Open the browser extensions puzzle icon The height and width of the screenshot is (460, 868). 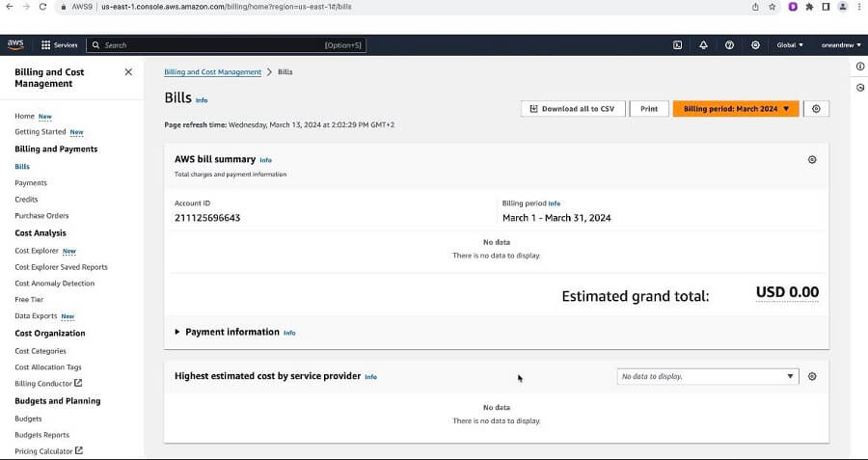pos(809,7)
